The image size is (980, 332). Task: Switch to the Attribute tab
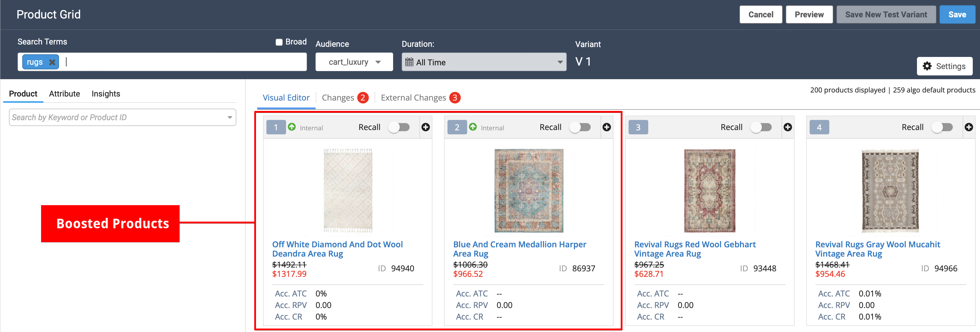click(x=64, y=93)
